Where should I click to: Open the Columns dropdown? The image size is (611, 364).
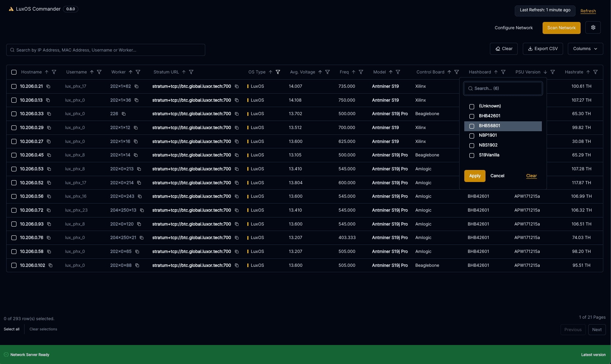click(585, 49)
